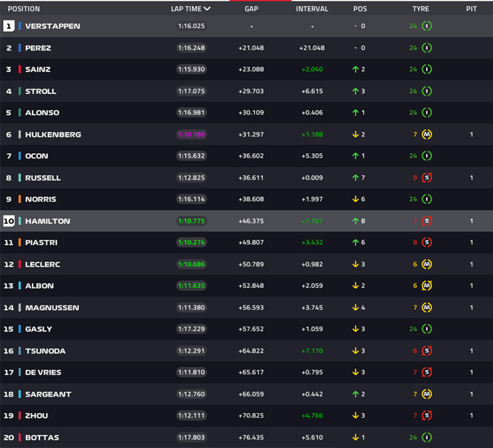
Task: Click Leclerc's red team colour bar
Action: (20, 265)
